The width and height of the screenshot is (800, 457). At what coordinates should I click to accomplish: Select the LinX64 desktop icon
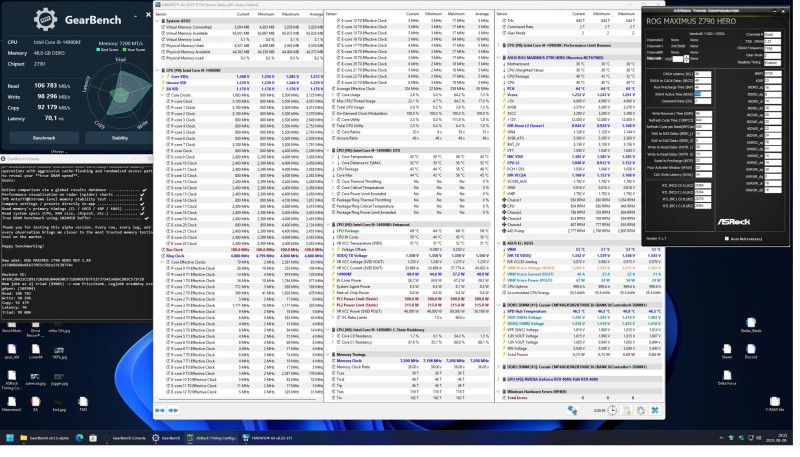pyautogui.click(x=35, y=352)
